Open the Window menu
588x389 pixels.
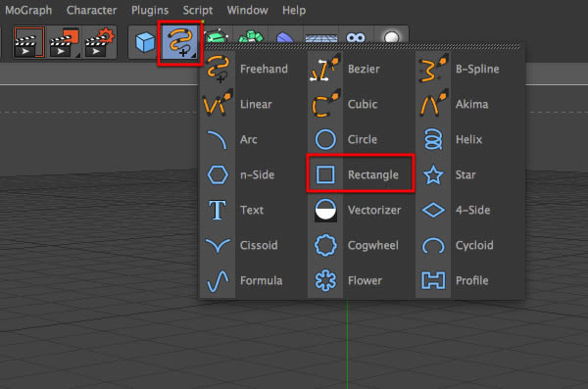tap(247, 10)
